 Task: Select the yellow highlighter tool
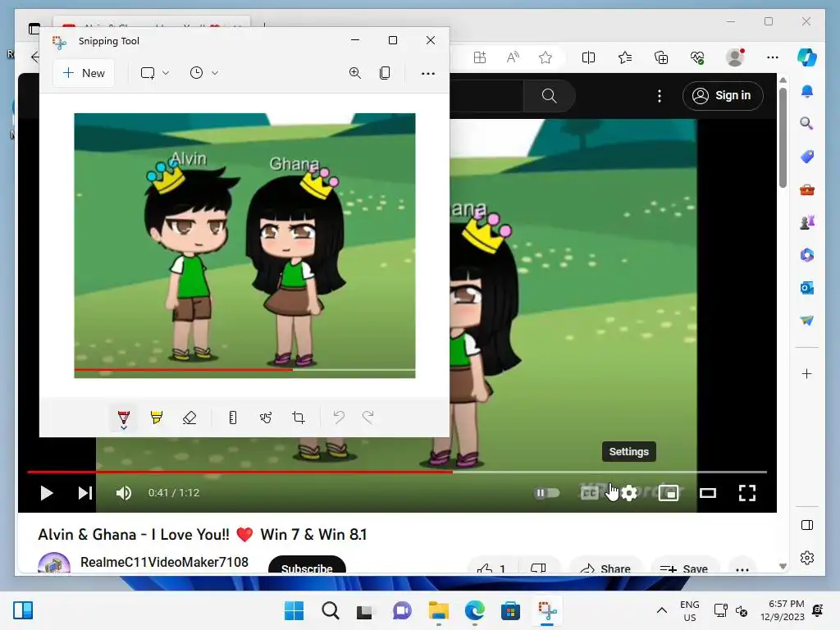[157, 418]
